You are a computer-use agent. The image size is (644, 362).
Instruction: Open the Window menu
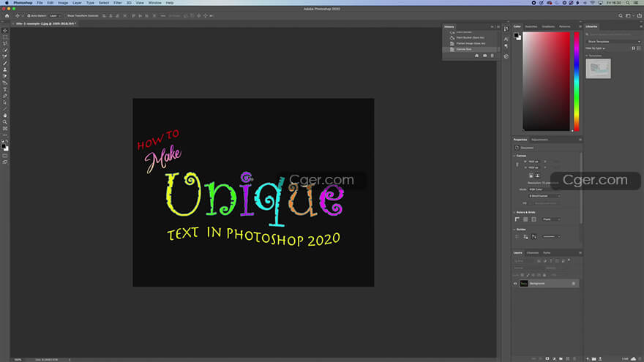pos(155,3)
